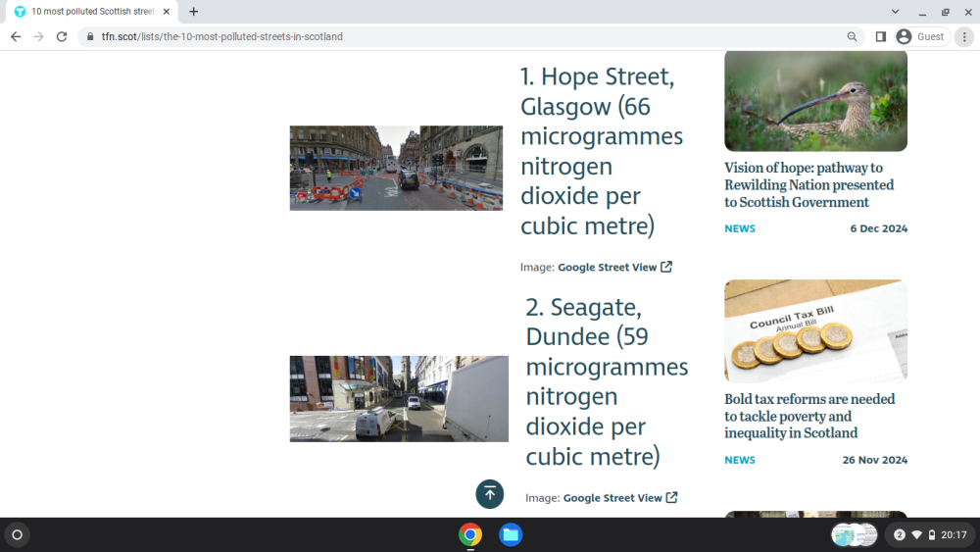980x552 pixels.
Task: Click the '26 Nov 2024' date
Action: tap(874, 460)
